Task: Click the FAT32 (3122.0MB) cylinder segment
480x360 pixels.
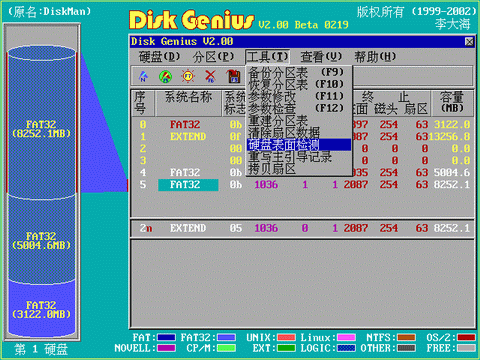Action: [41, 309]
